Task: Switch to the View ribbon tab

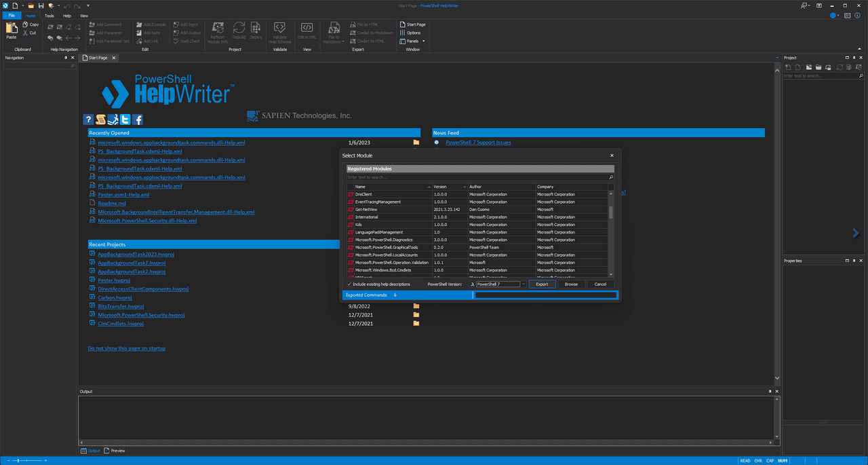Action: (84, 15)
